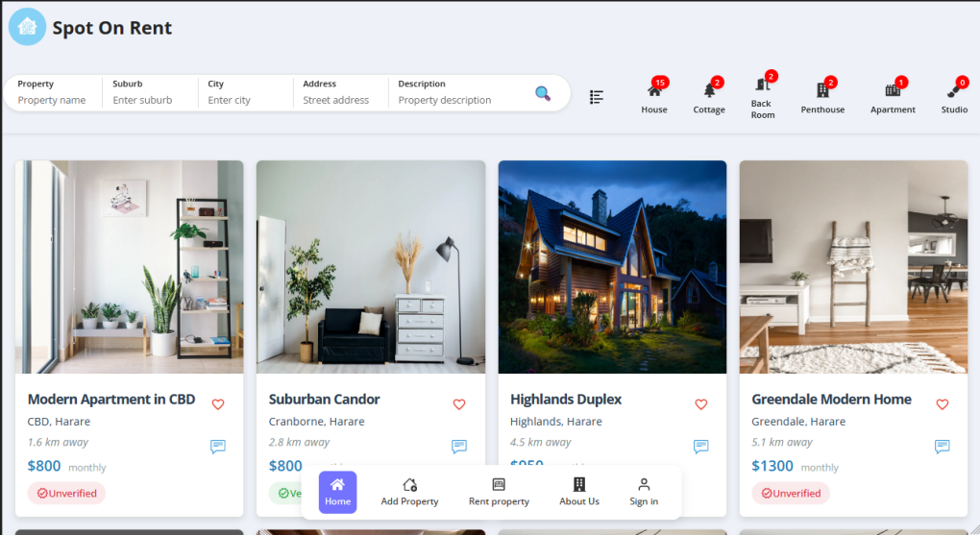Click the 4.5 km away text
This screenshot has height=535, width=980.
[541, 442]
